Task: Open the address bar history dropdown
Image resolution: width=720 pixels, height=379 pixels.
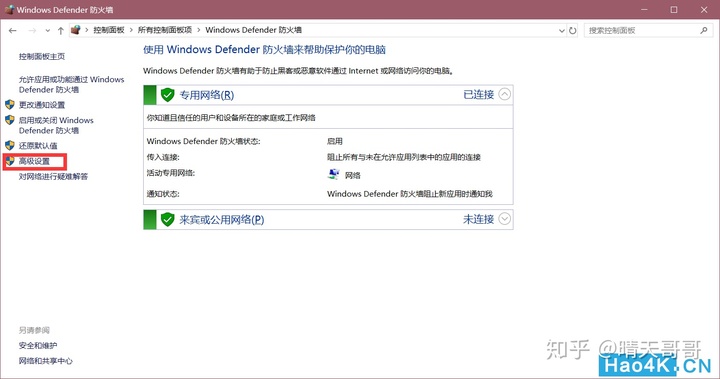Action: coord(562,30)
